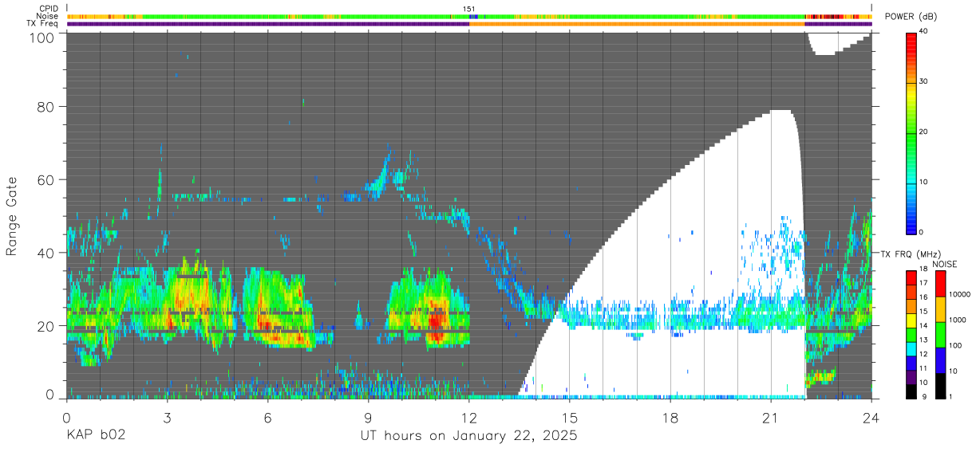
Task: Click the "60" tick on the Range Gate axis
Action: point(46,180)
